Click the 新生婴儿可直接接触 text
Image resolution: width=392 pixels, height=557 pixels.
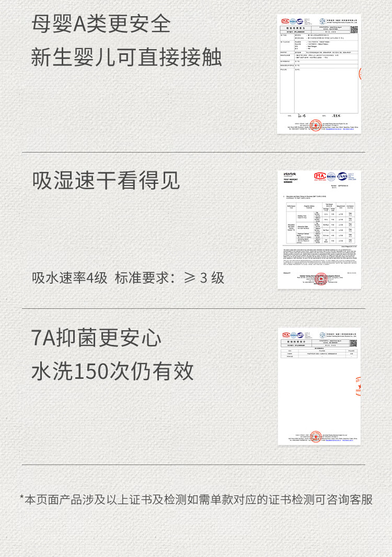click(x=126, y=57)
